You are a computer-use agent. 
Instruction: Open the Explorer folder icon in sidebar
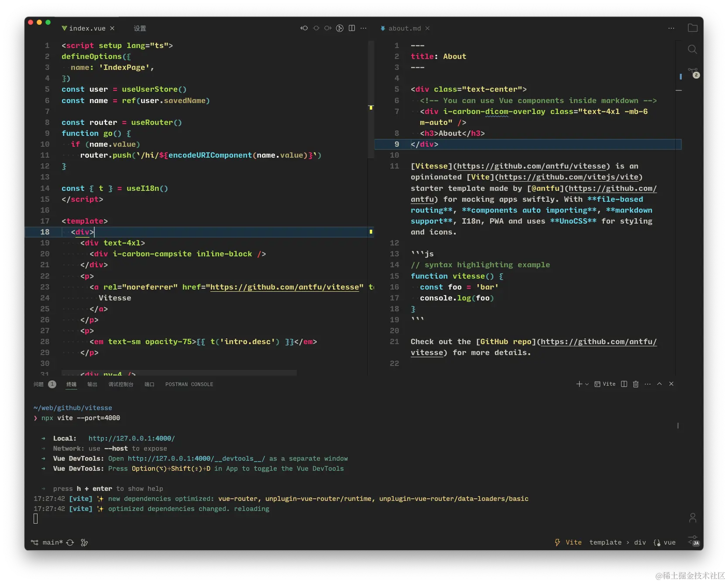(x=692, y=28)
